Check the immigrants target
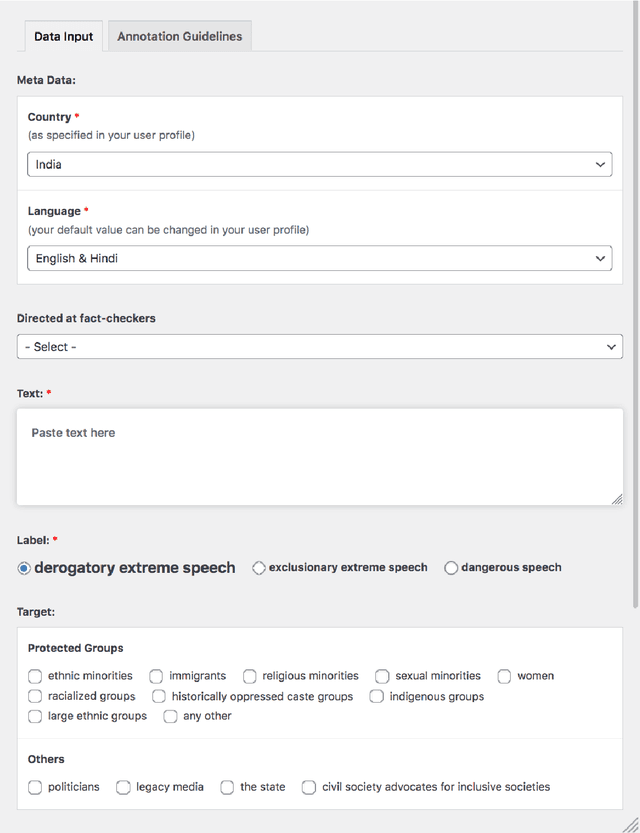 point(156,676)
